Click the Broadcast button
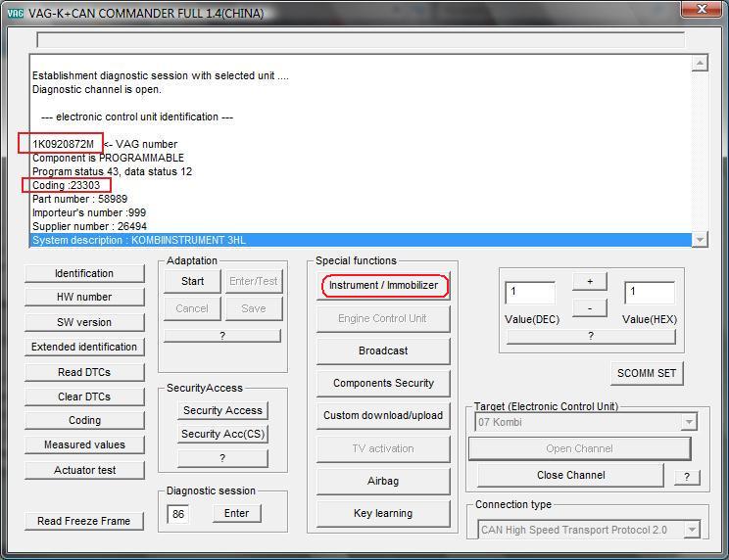 click(383, 351)
